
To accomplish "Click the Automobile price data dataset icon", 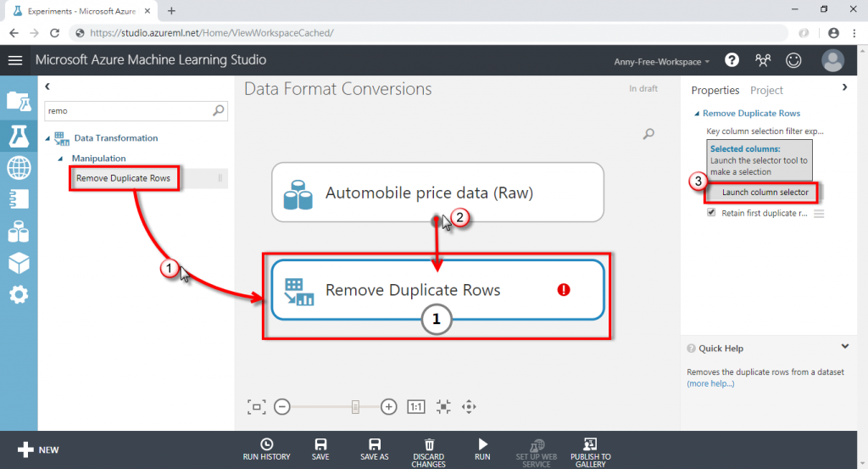I will (298, 194).
